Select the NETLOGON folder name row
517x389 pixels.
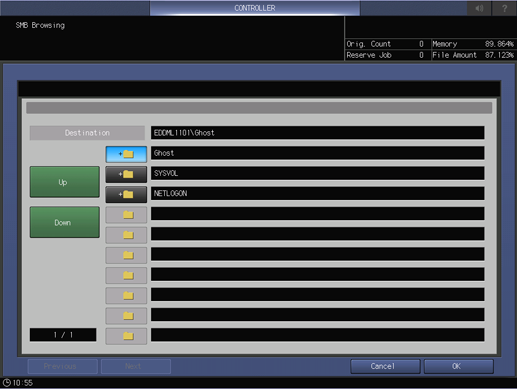pyautogui.click(x=317, y=193)
